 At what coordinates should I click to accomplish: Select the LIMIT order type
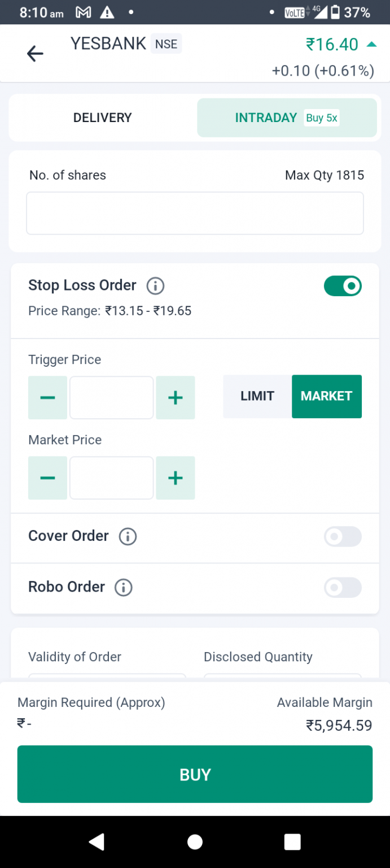tap(257, 396)
